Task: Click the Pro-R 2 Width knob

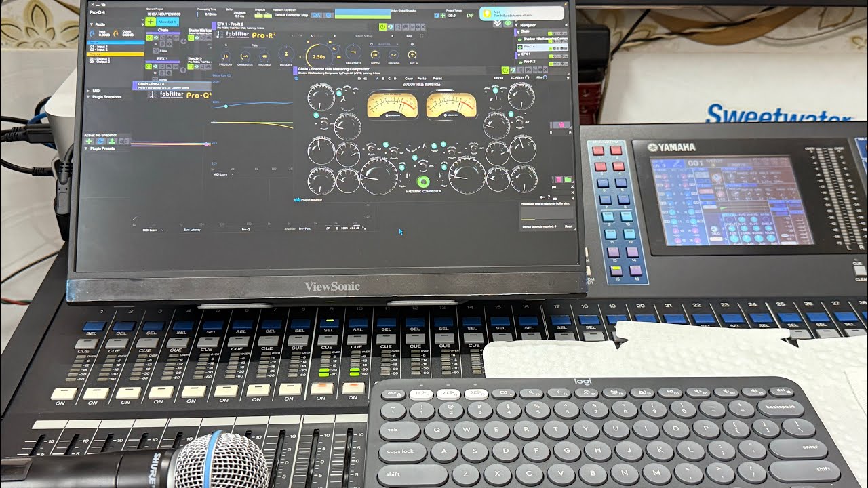Action: [375, 55]
